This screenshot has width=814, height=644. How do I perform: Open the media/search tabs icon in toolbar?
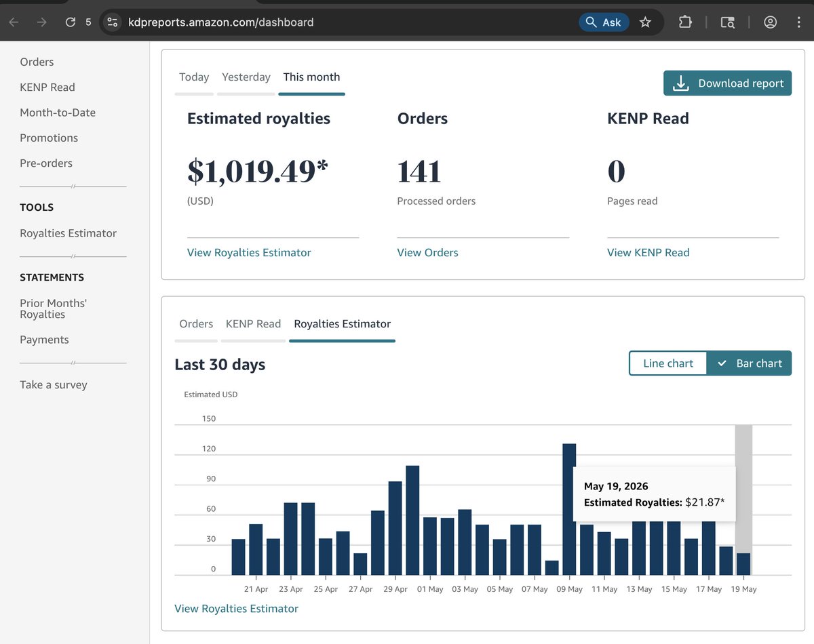click(x=727, y=22)
